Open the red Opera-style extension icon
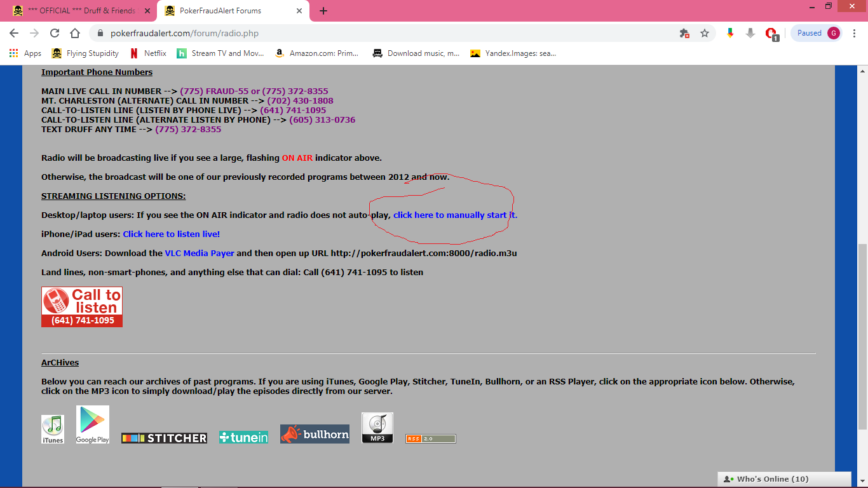This screenshot has width=868, height=488. pyautogui.click(x=771, y=34)
